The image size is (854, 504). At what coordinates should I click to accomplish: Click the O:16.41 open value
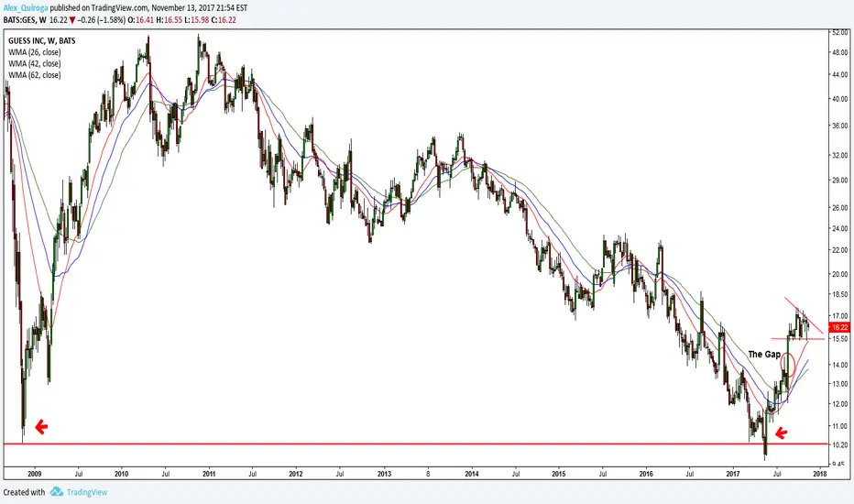tap(140, 19)
